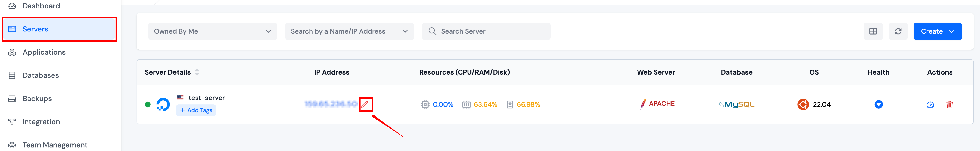
Task: Delete test-server using the red trash icon
Action: (949, 104)
